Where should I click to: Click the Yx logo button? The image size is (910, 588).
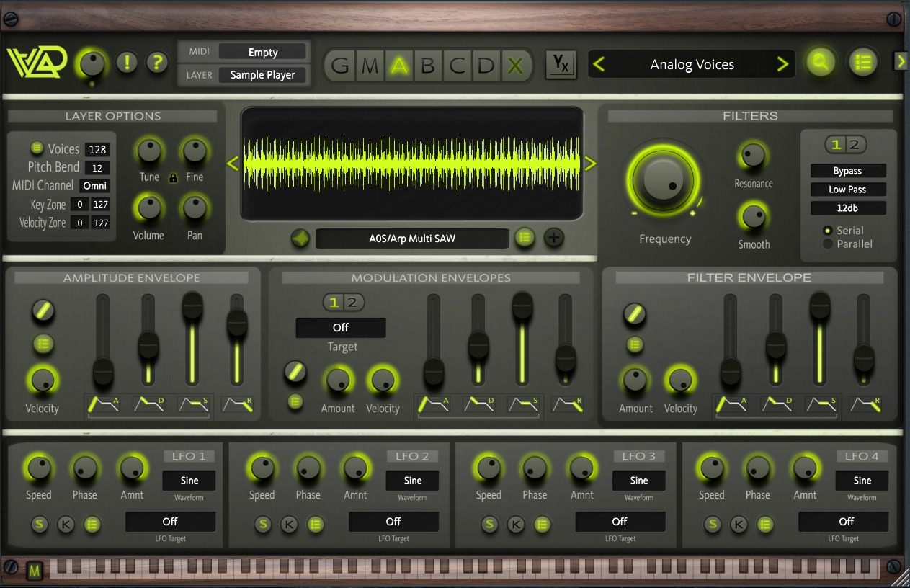pyautogui.click(x=561, y=65)
